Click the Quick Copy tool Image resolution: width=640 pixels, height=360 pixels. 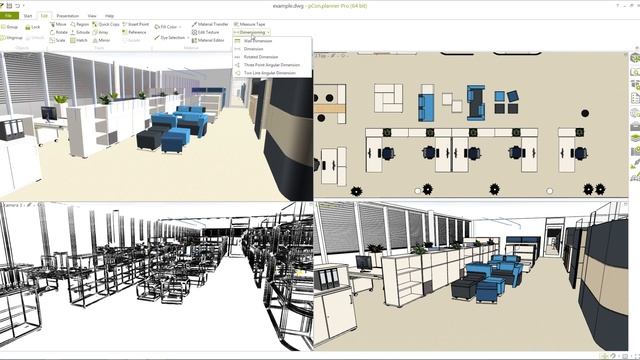[x=106, y=24]
